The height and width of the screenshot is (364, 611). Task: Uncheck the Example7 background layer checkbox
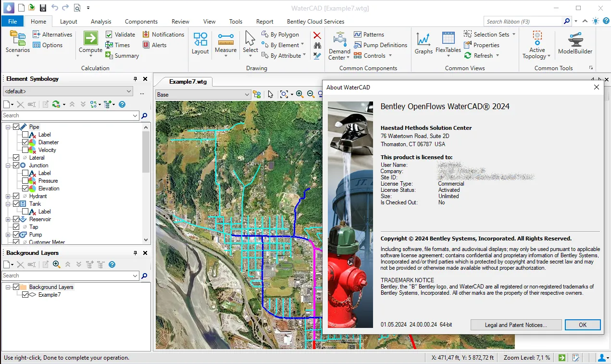pyautogui.click(x=25, y=295)
